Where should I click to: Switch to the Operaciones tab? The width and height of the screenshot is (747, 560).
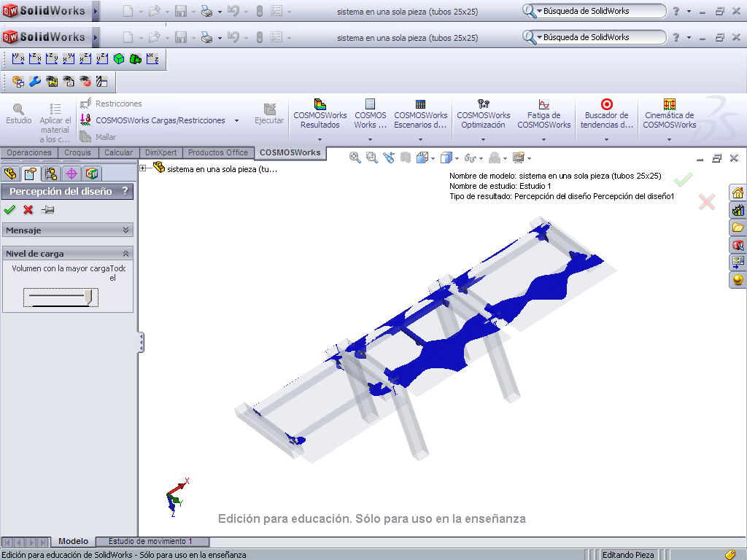tap(28, 152)
